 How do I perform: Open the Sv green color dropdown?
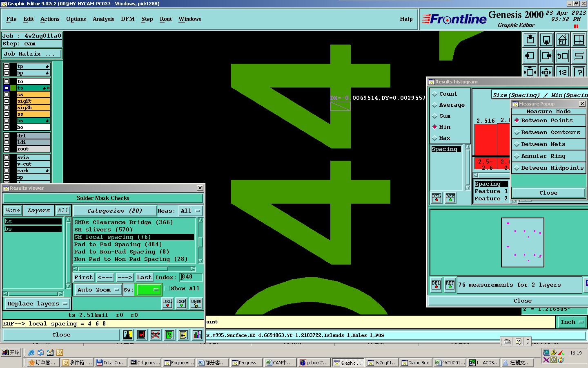click(148, 290)
